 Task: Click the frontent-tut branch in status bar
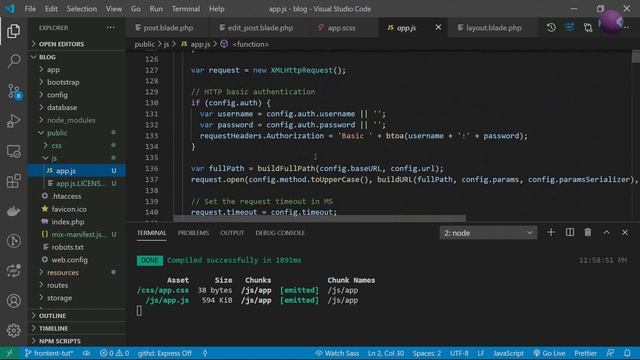pyautogui.click(x=49, y=353)
